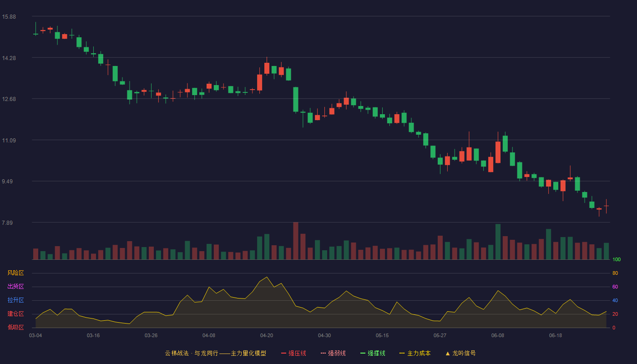
Task: Click the 出货区 zone label
Action: pyautogui.click(x=15, y=287)
